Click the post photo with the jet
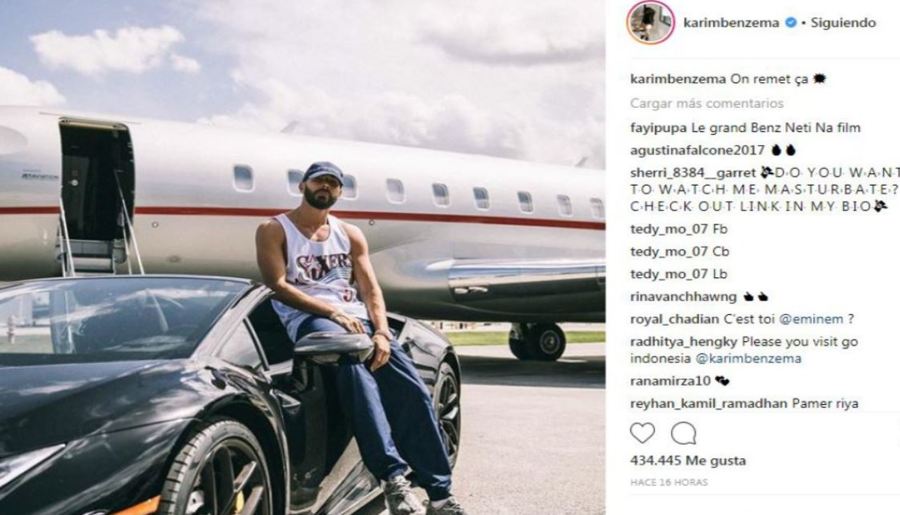 302,257
